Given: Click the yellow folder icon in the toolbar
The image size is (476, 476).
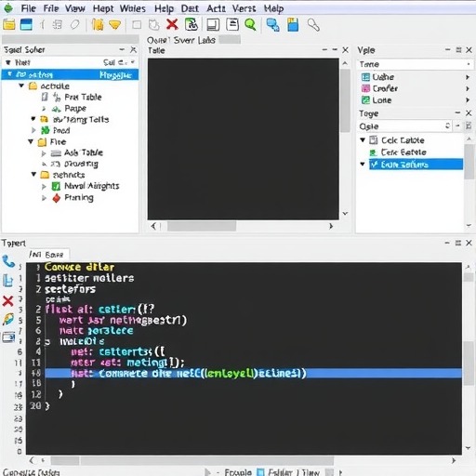Looking at the screenshot, I should pyautogui.click(x=9, y=24).
